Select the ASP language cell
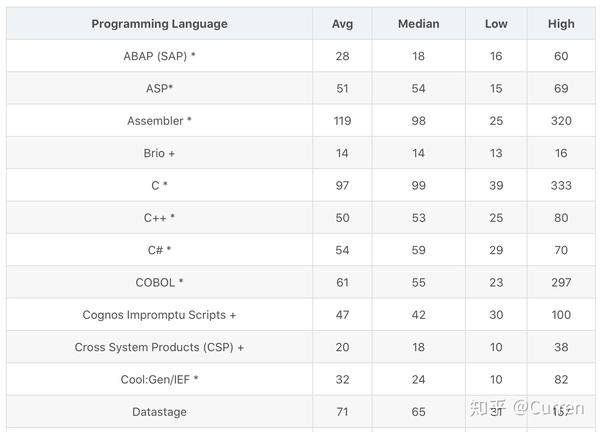Screen dimensions: 600x432 pos(159,89)
